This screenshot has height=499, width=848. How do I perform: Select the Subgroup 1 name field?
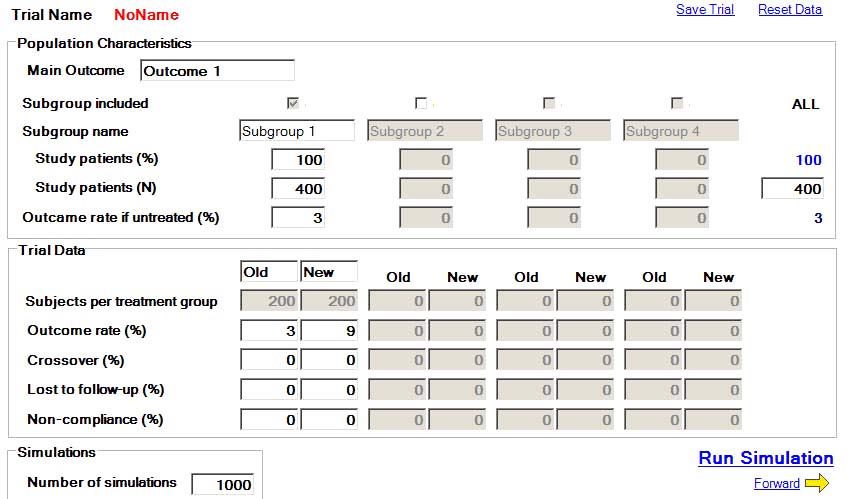coord(297,131)
